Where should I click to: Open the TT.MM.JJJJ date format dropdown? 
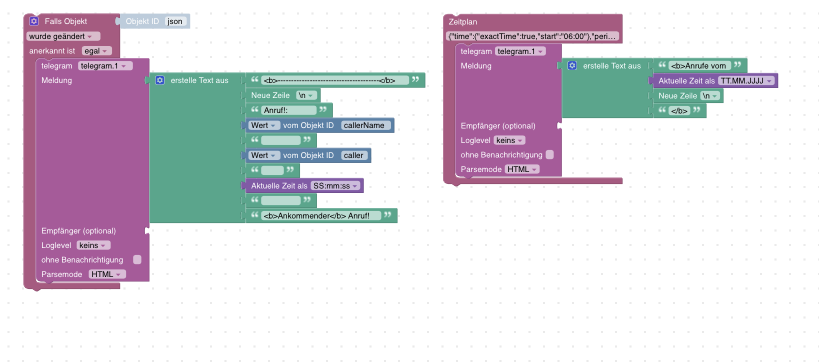click(x=746, y=81)
